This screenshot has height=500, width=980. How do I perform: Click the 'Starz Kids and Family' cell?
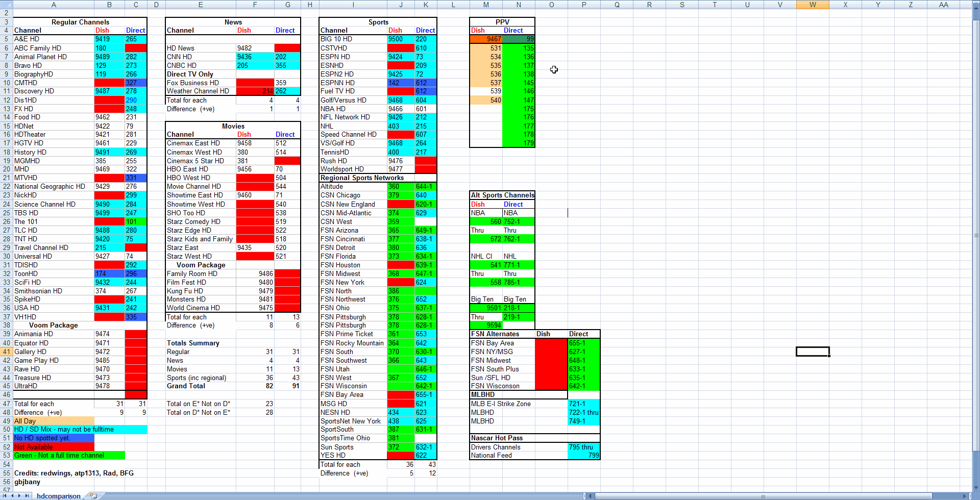[x=201, y=239]
